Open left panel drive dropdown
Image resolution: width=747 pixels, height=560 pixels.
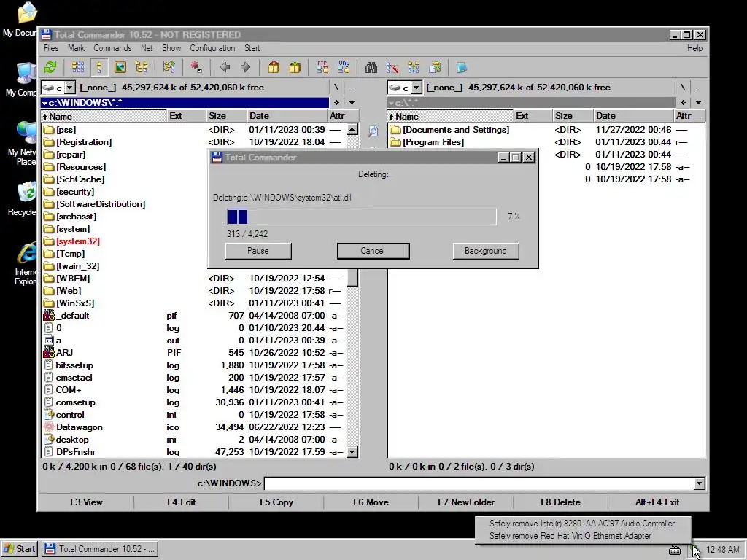pos(70,87)
